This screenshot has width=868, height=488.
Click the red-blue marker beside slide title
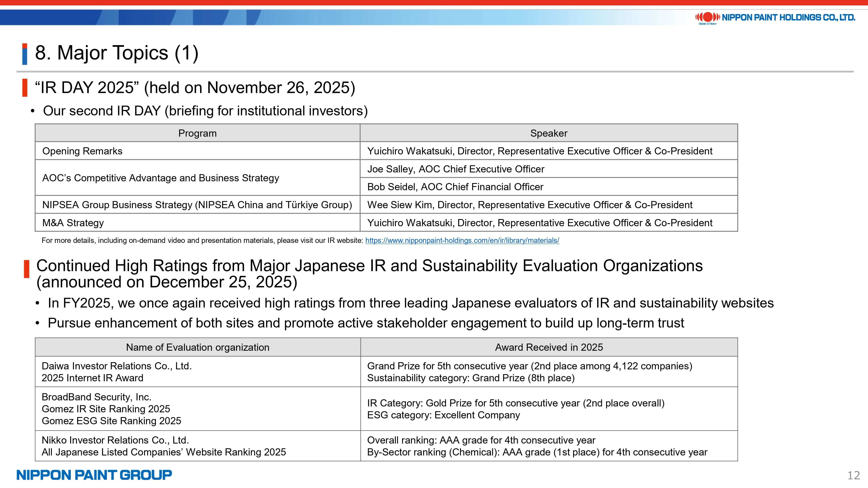pos(25,54)
